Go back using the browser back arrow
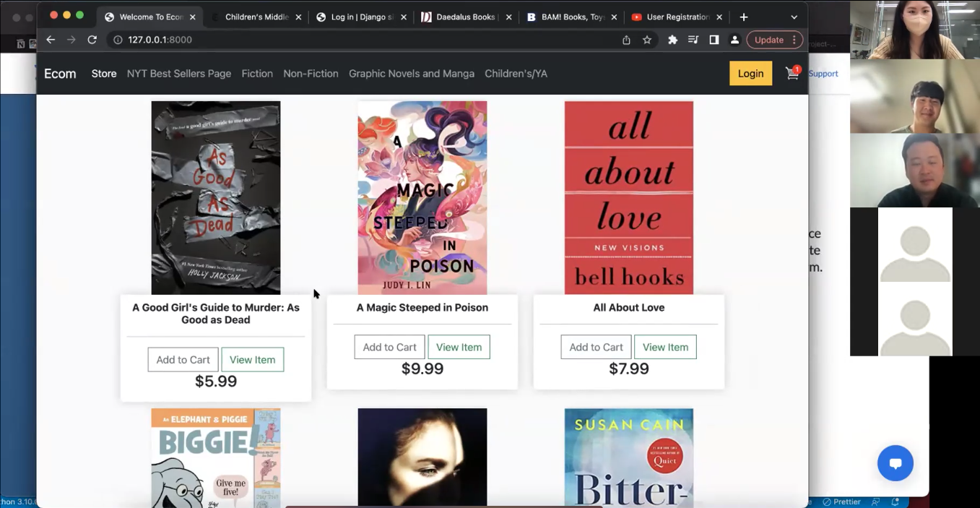This screenshot has width=980, height=508. (x=51, y=40)
